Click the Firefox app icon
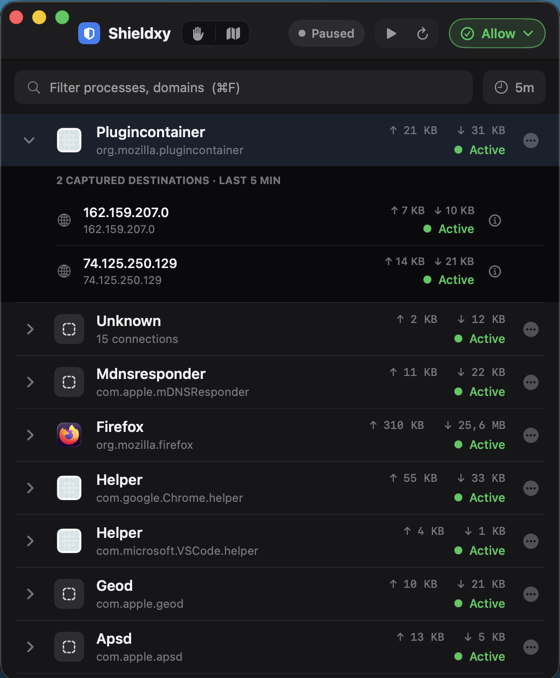This screenshot has width=560, height=678. click(x=69, y=435)
